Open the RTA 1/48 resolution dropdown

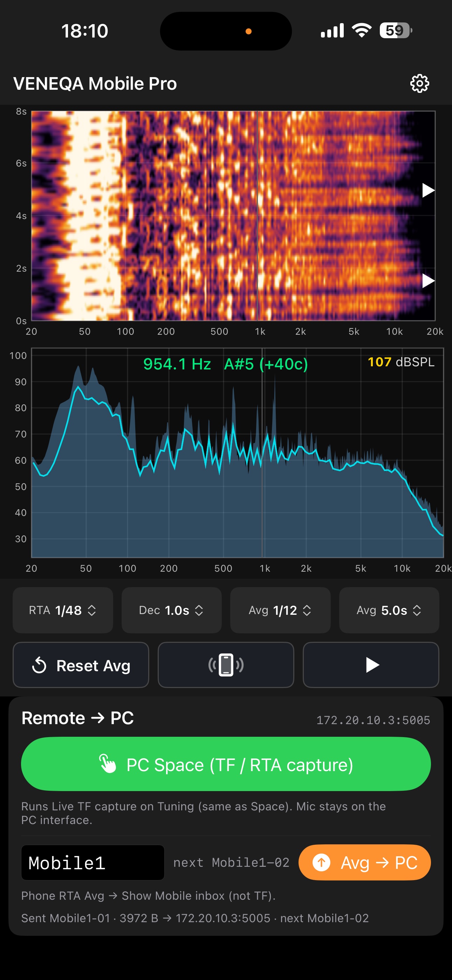63,610
